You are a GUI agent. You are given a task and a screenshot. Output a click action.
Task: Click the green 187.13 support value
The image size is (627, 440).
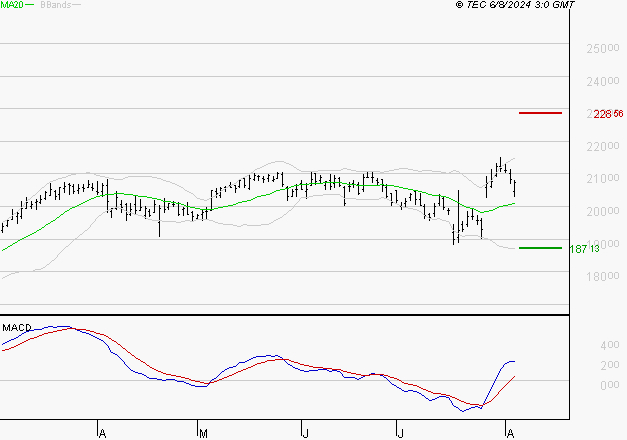[585, 249]
